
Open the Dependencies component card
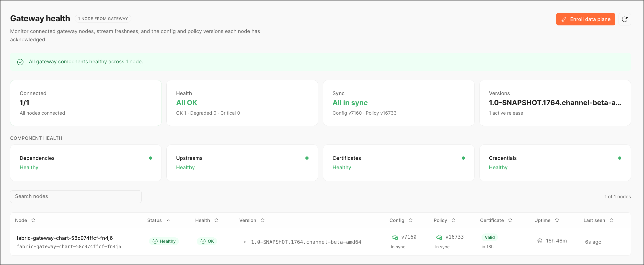tap(86, 163)
